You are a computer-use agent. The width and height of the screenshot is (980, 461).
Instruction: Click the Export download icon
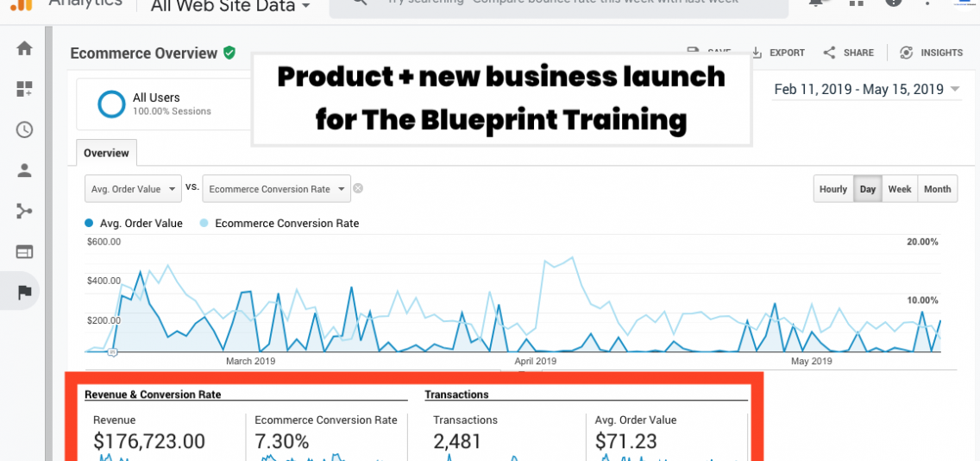757,53
